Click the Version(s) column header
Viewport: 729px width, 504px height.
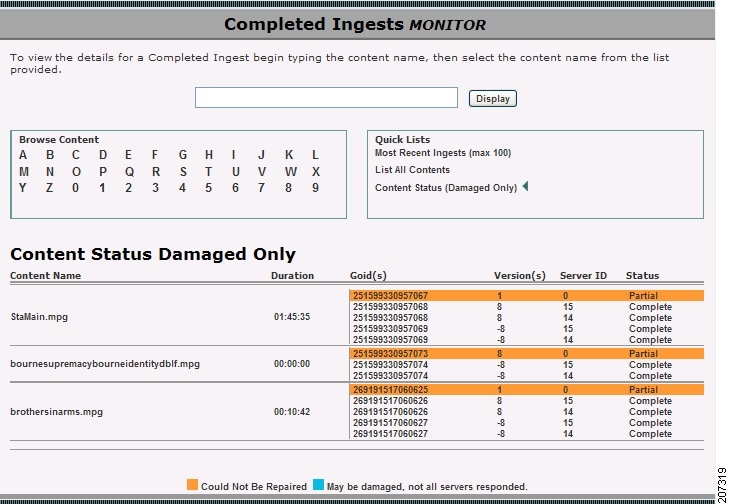(520, 275)
